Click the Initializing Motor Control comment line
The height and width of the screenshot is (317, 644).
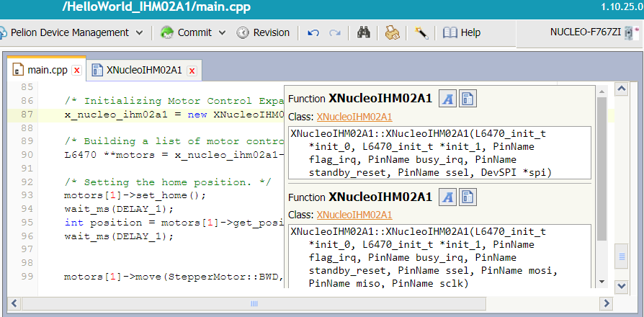pyautogui.click(x=174, y=101)
